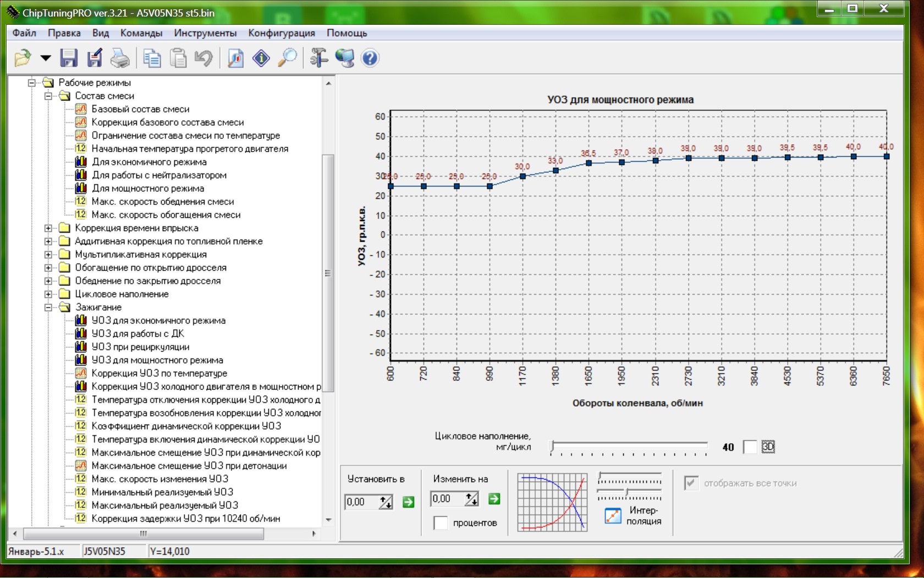
Task: Adjust the lower interpolation slider
Action: point(630,494)
